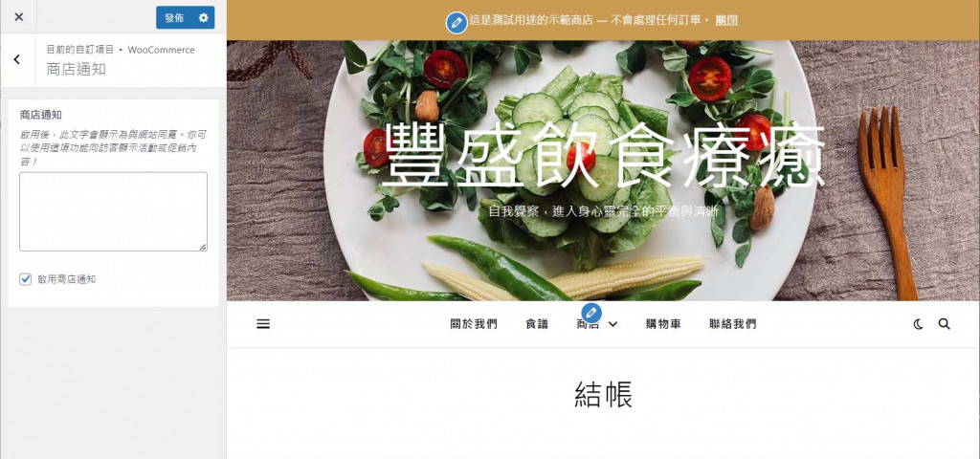The width and height of the screenshot is (980, 459).
Task: Click the store notice edit pencil icon
Action: pyautogui.click(x=457, y=23)
